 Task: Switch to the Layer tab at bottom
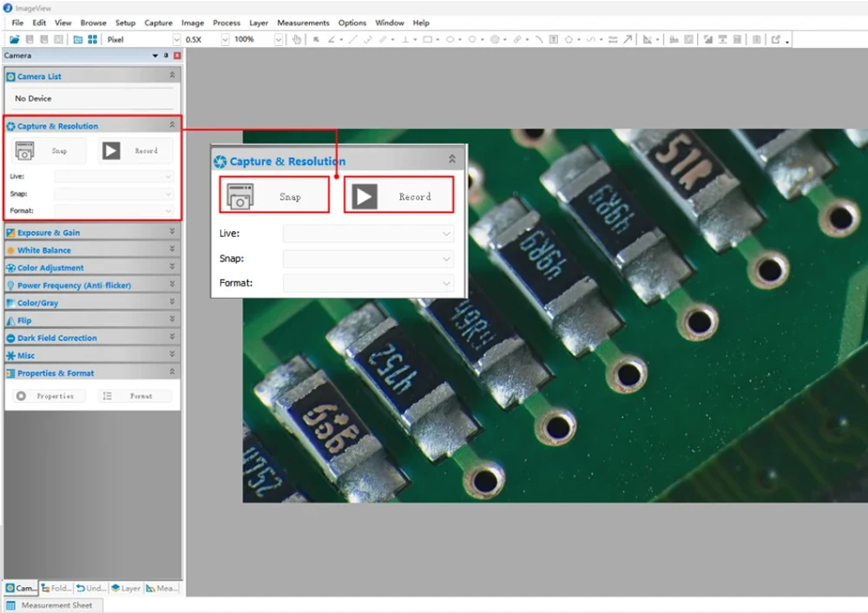pos(126,588)
